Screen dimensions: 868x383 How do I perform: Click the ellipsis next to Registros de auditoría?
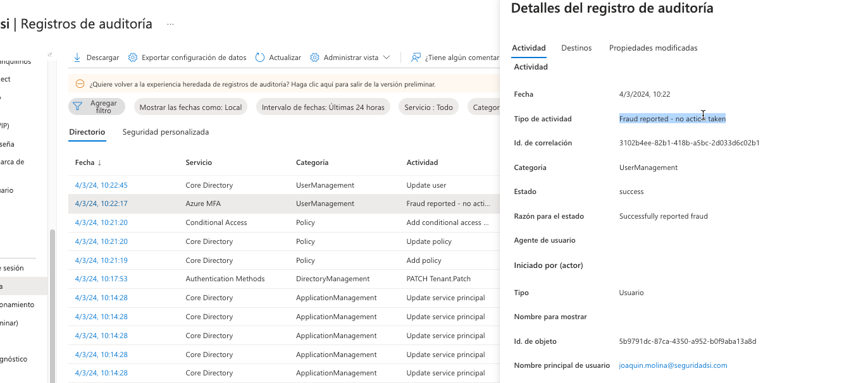[170, 24]
